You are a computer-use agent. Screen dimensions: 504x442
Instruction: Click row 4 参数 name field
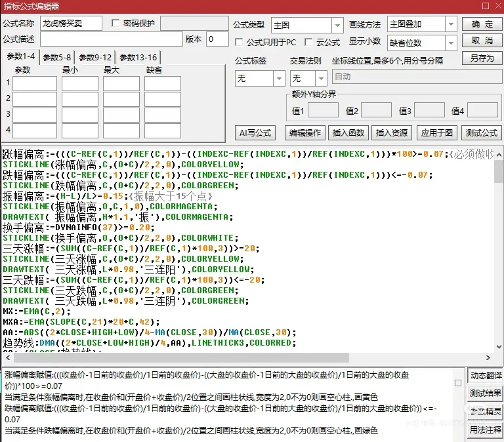(35, 131)
